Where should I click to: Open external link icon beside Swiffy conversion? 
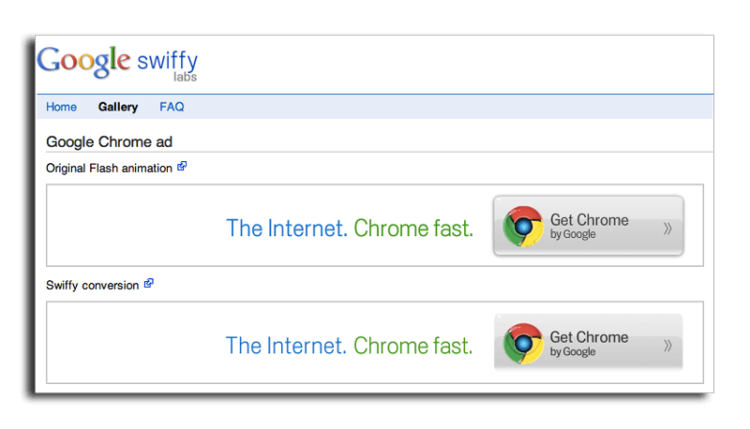pos(149,284)
